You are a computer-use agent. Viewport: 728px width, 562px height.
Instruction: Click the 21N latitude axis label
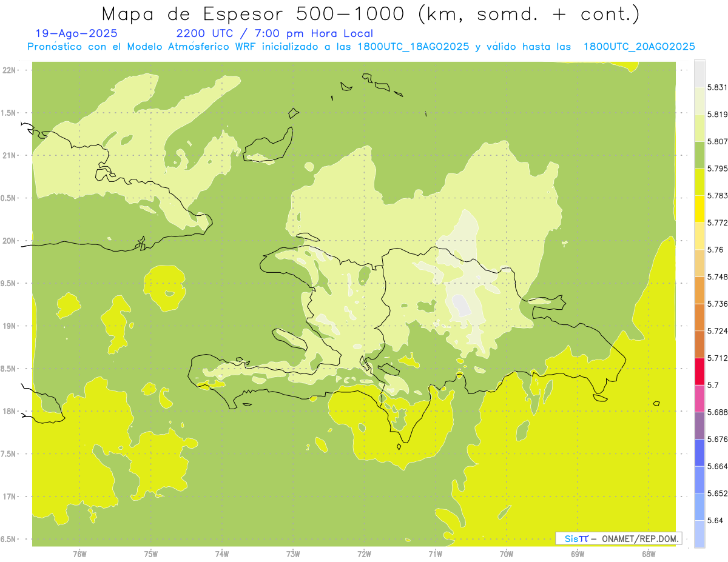tap(10, 155)
